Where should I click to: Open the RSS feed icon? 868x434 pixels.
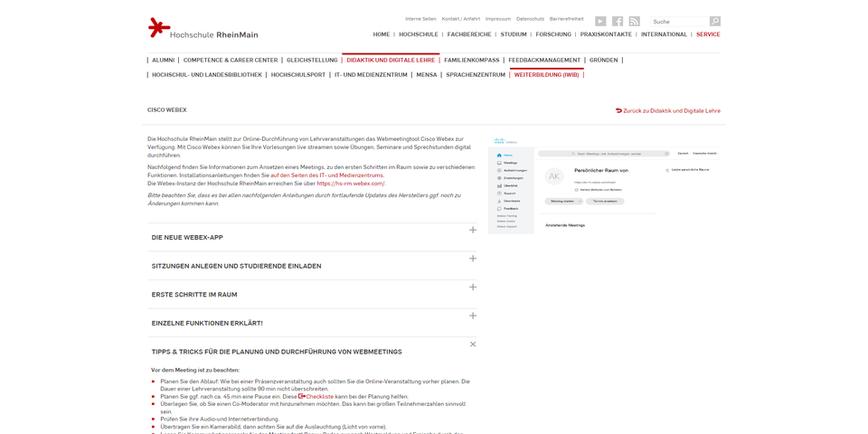pos(635,21)
